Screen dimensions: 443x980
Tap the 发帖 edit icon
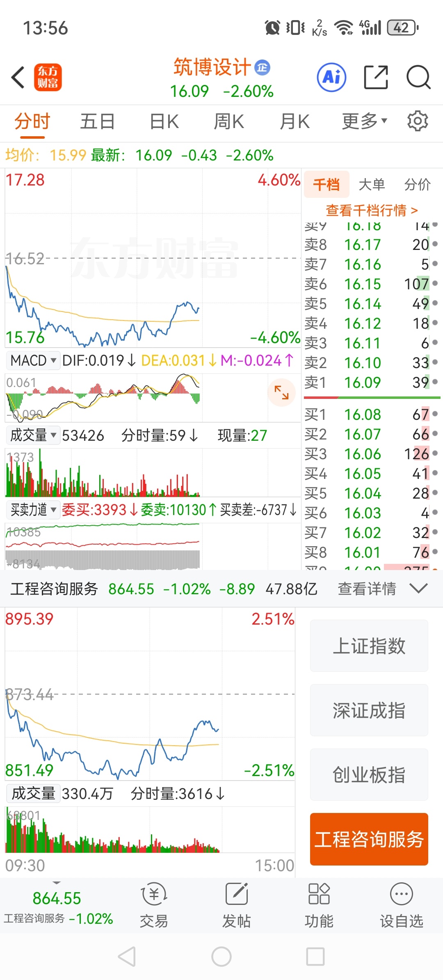coord(237,894)
